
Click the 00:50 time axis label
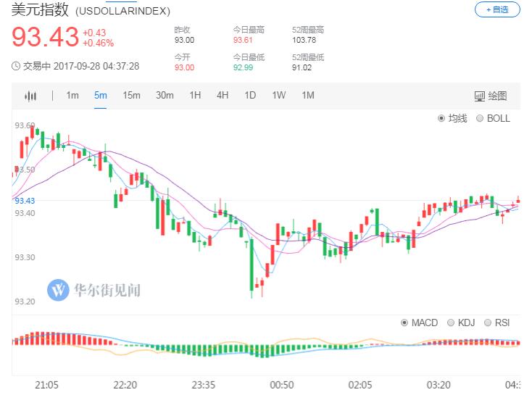282,385
